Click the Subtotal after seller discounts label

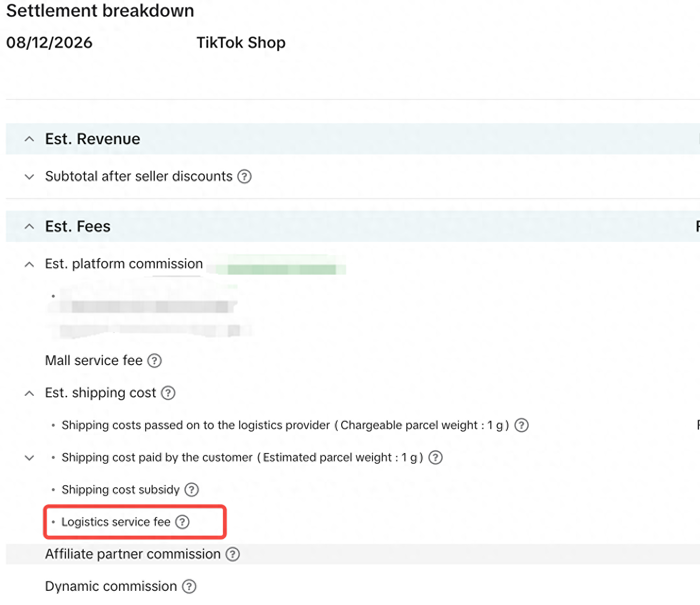pos(139,176)
